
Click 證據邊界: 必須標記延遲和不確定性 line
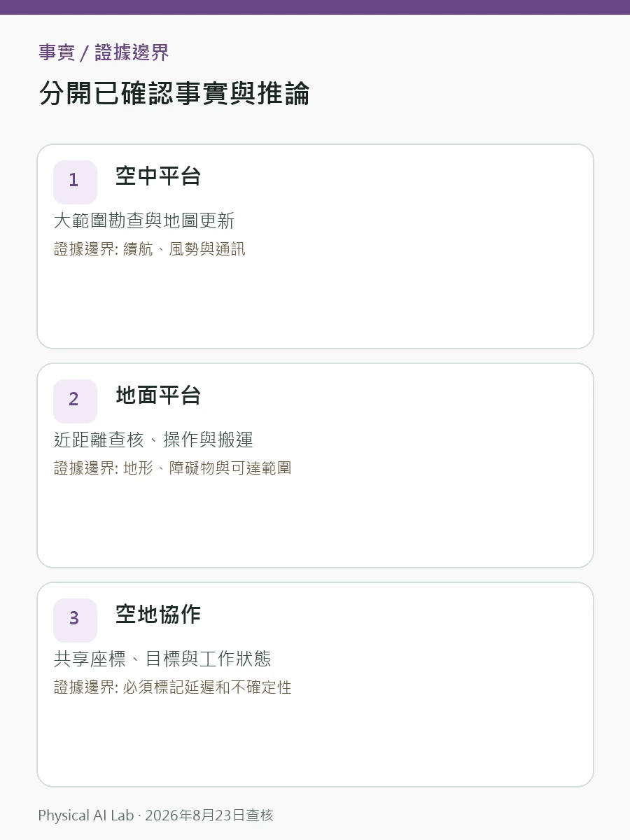point(173,687)
